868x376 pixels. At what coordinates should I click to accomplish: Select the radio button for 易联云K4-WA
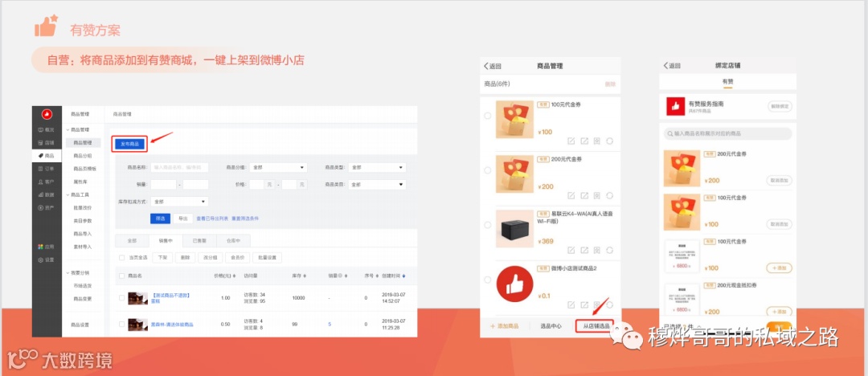click(487, 225)
